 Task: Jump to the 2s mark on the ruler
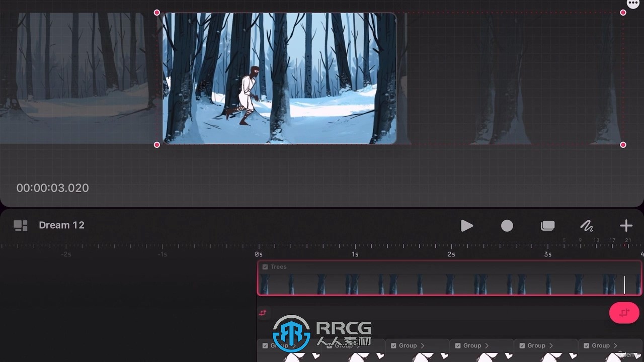(451, 254)
